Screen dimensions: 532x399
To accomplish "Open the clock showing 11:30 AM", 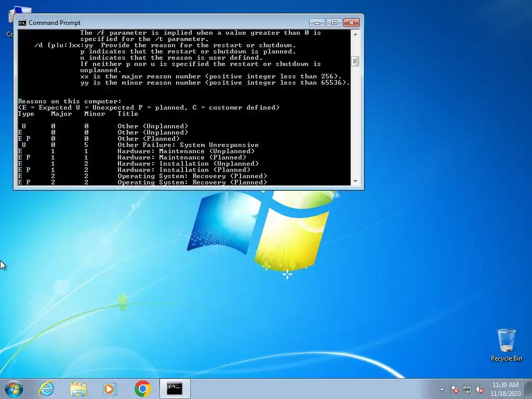I will 505,385.
